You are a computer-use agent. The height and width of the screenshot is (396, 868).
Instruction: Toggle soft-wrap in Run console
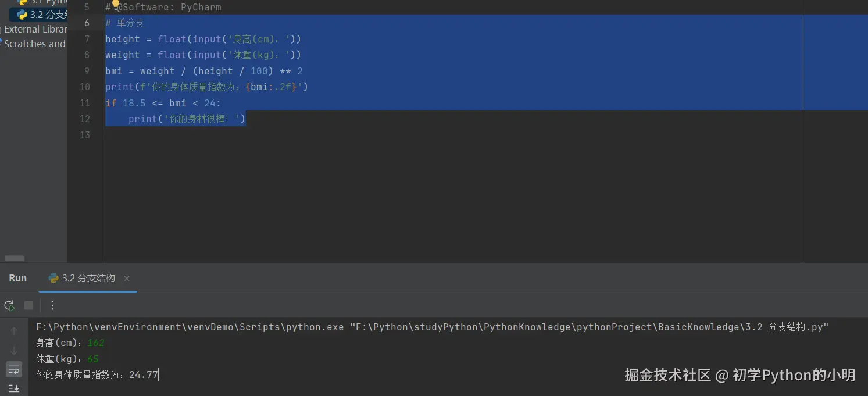[x=14, y=369]
